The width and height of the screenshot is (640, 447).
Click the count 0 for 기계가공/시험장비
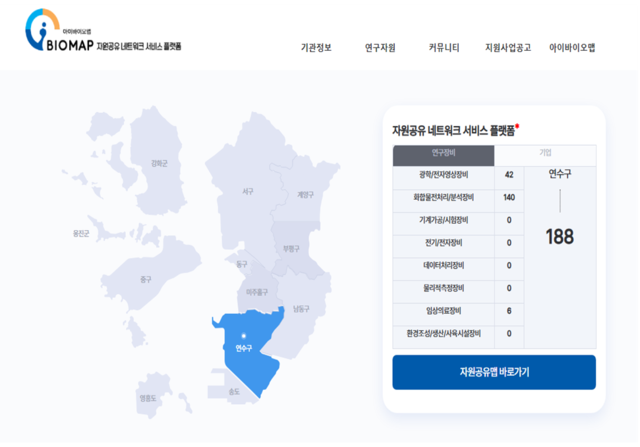coord(509,220)
